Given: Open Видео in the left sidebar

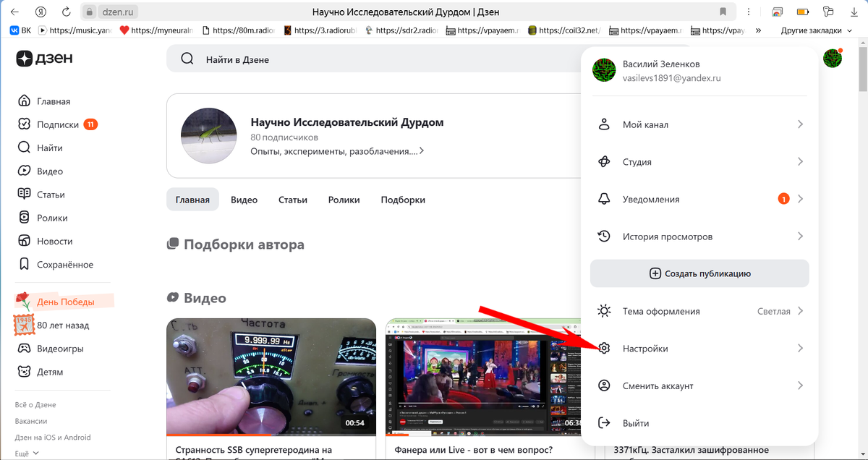Looking at the screenshot, I should (41, 171).
